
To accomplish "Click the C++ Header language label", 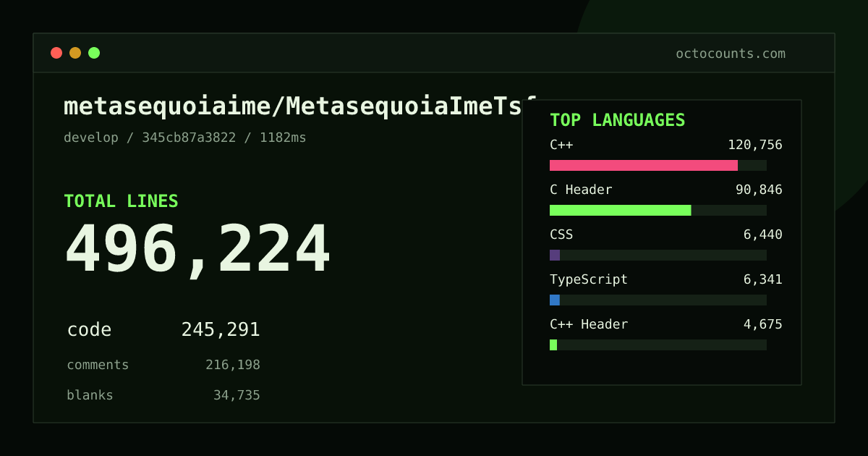I will coord(589,324).
